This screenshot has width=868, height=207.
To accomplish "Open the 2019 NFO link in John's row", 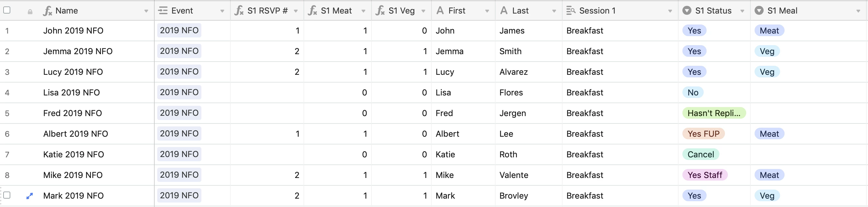I will 179,31.
